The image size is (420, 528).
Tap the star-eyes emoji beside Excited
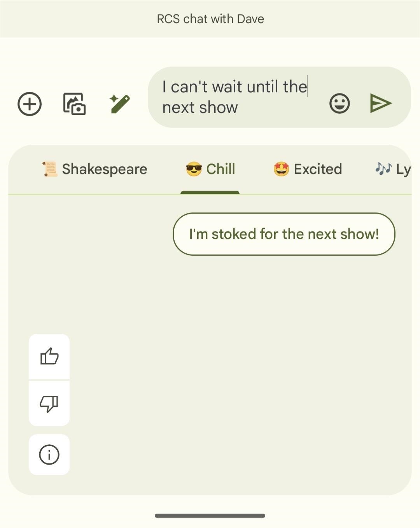(x=281, y=169)
